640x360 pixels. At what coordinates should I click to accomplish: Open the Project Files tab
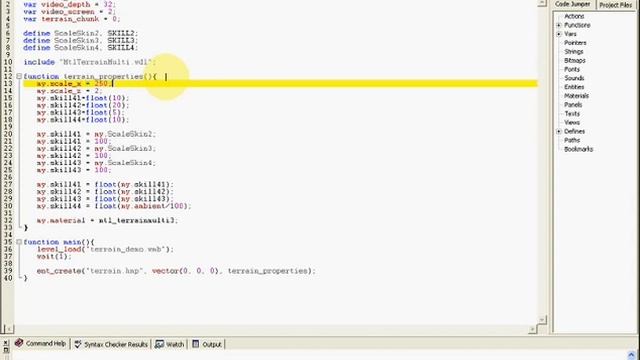pyautogui.click(x=616, y=5)
